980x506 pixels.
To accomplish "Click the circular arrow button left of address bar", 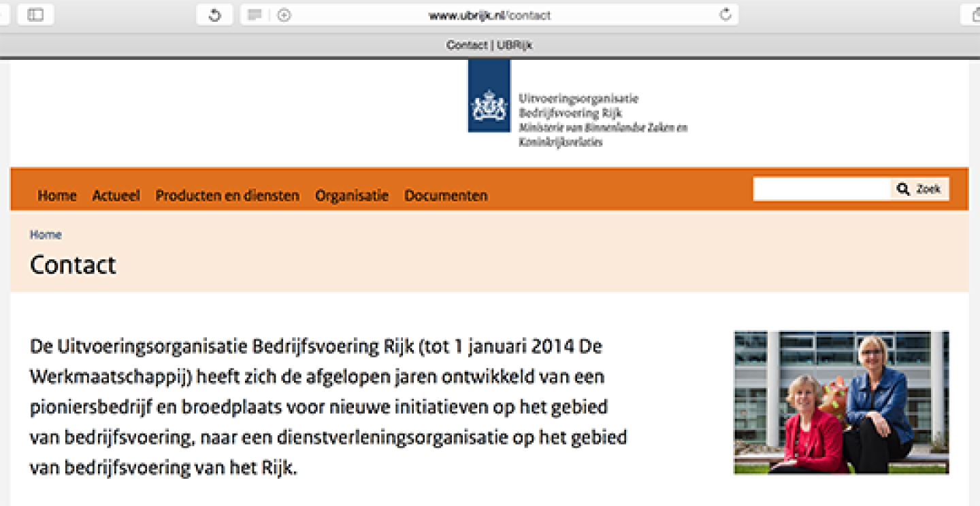I will click(x=214, y=15).
